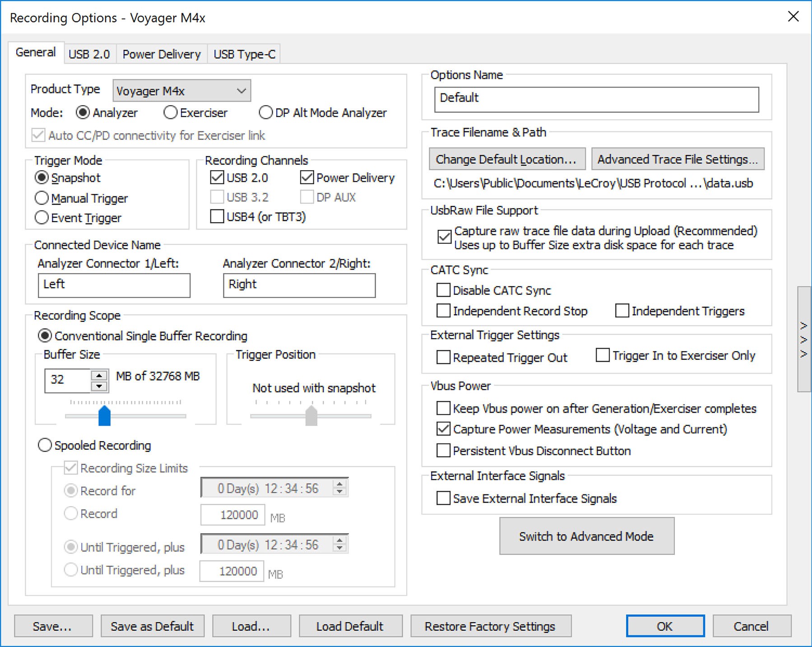Go to the USB Type-C tab
Screen dimensions: 812x647
[244, 54]
